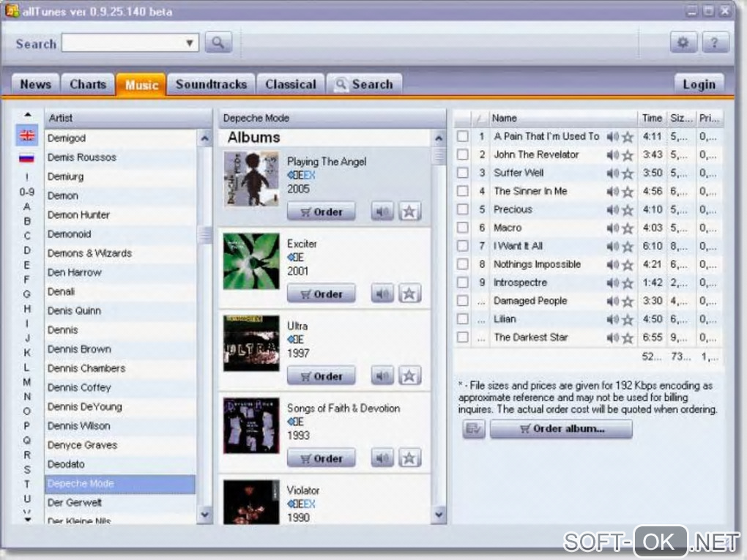This screenshot has height=560, width=747.
Task: Click artist list scroll-down arrow
Action: pos(205,515)
